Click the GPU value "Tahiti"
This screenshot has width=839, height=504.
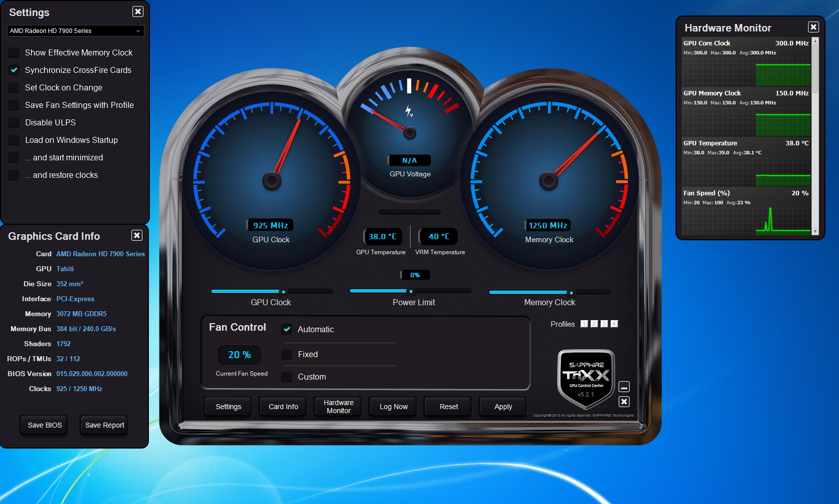(x=65, y=269)
